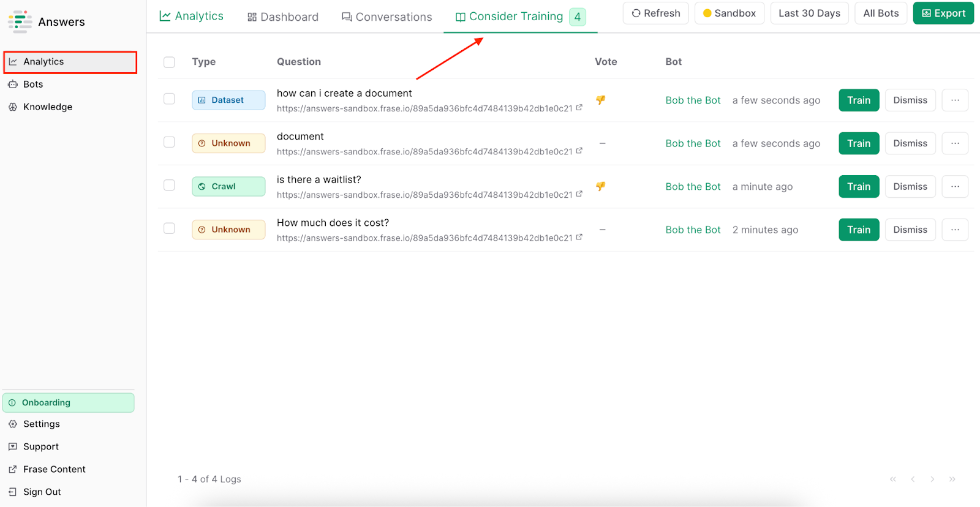Viewport: 980px width, 507px height.
Task: Open external link icon for 'document' question
Action: click(579, 151)
